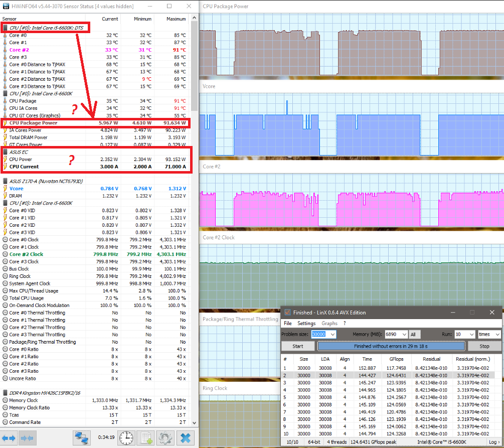Click the CPU Package Power graph area

(352, 44)
